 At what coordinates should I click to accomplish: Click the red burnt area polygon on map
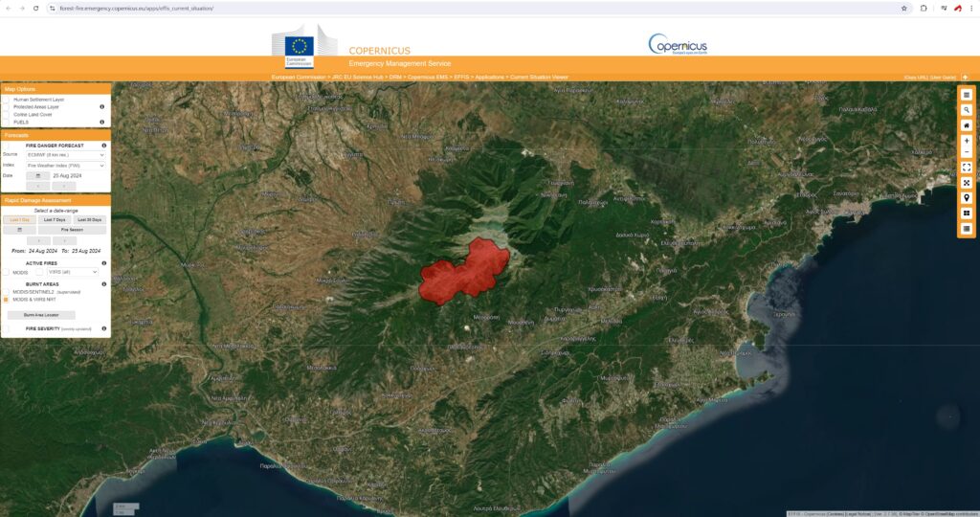click(x=464, y=271)
